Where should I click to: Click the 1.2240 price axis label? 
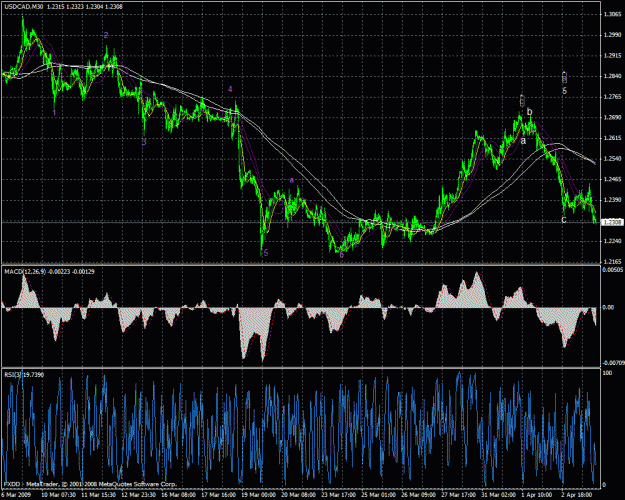(612, 241)
